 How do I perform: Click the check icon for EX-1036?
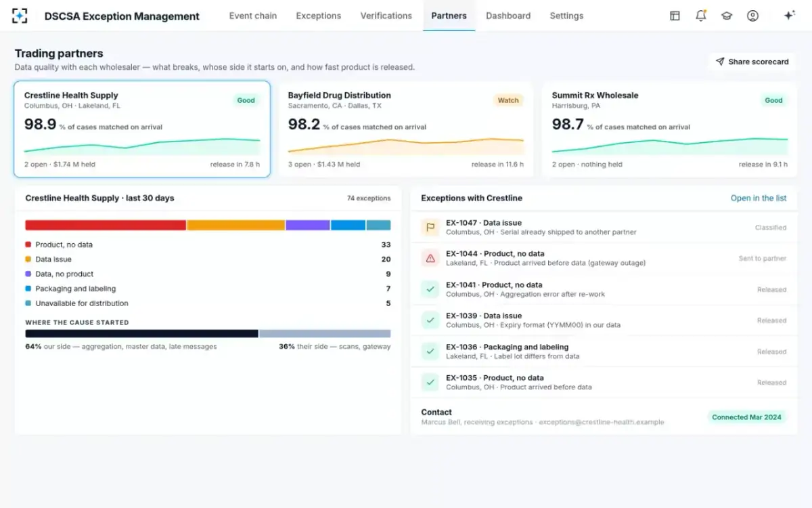[430, 352]
